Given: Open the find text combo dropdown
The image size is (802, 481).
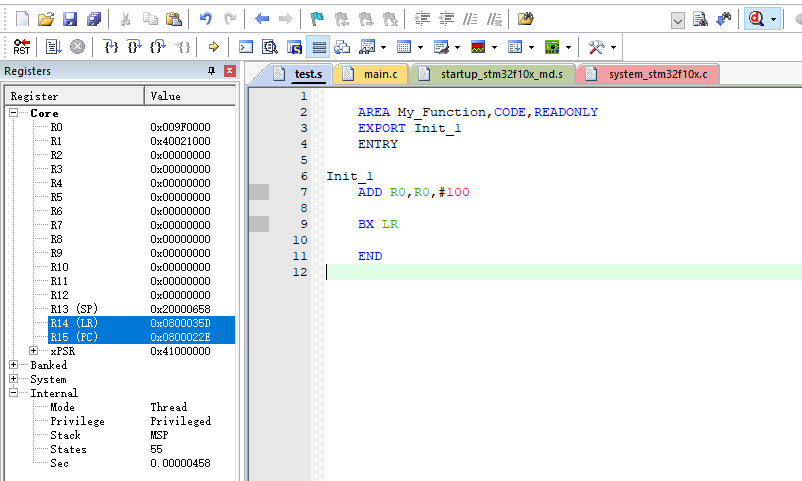Looking at the screenshot, I should (x=678, y=21).
